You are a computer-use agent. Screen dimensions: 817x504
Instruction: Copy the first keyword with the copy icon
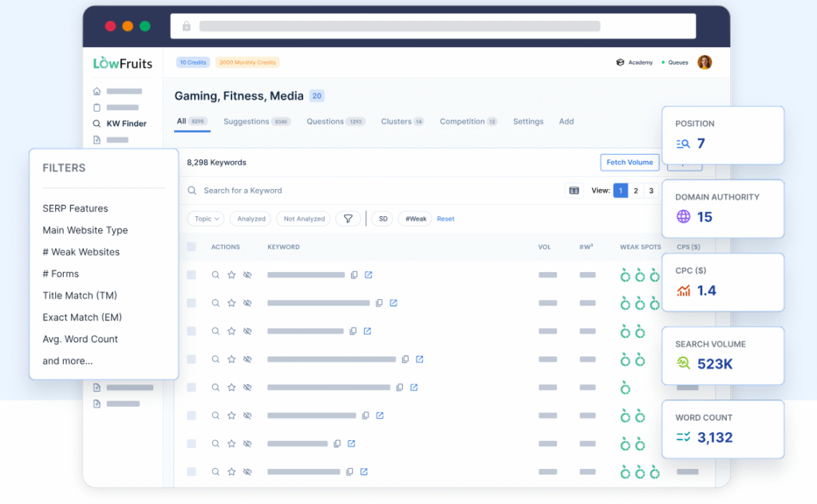click(354, 275)
